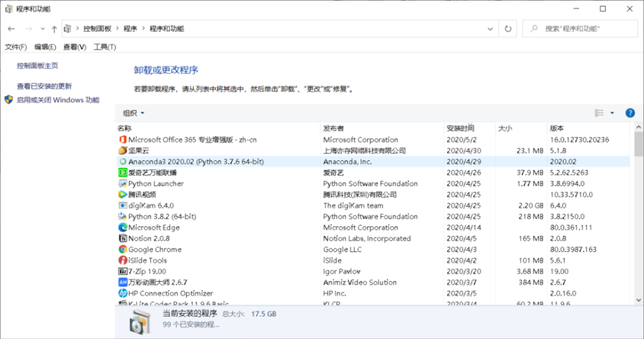Expand the address bar history dropdown
The height and width of the screenshot is (339, 644).
pos(490,29)
